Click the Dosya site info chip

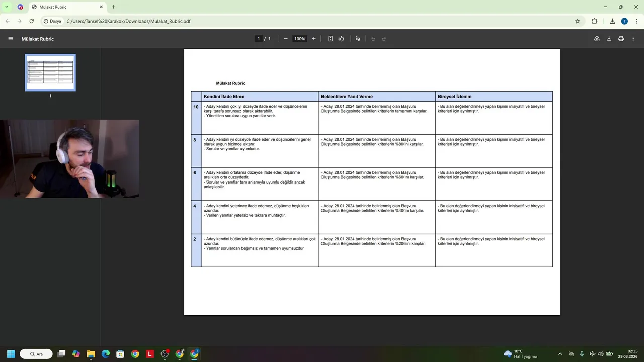tap(52, 21)
